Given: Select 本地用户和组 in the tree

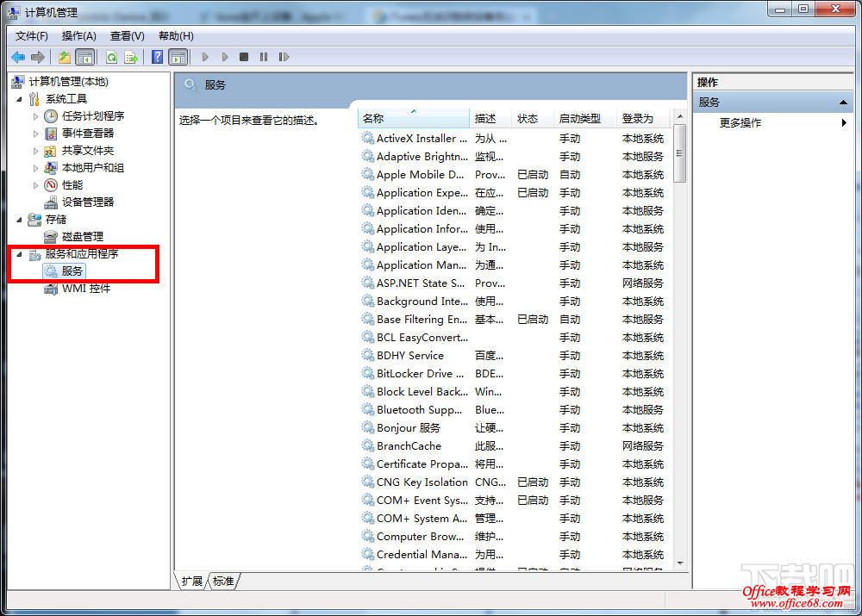Looking at the screenshot, I should click(x=92, y=168).
